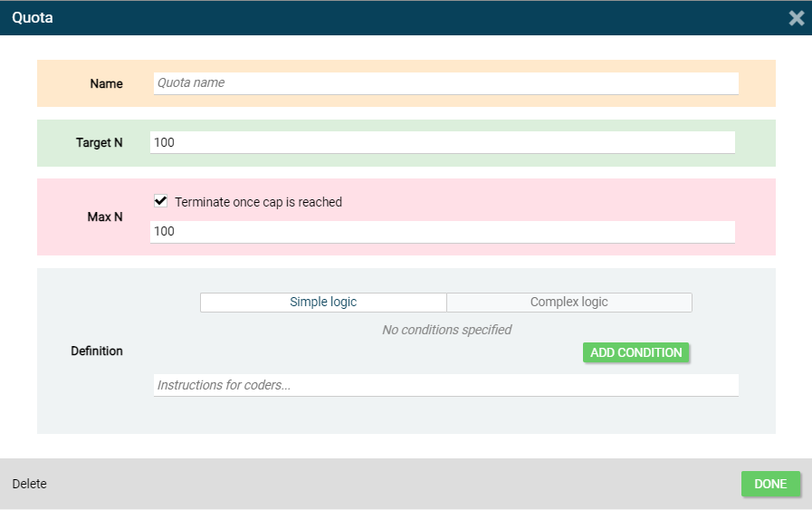Close the Quota dialog with the X icon
Viewport: 812px width, 510px height.
[x=796, y=18]
